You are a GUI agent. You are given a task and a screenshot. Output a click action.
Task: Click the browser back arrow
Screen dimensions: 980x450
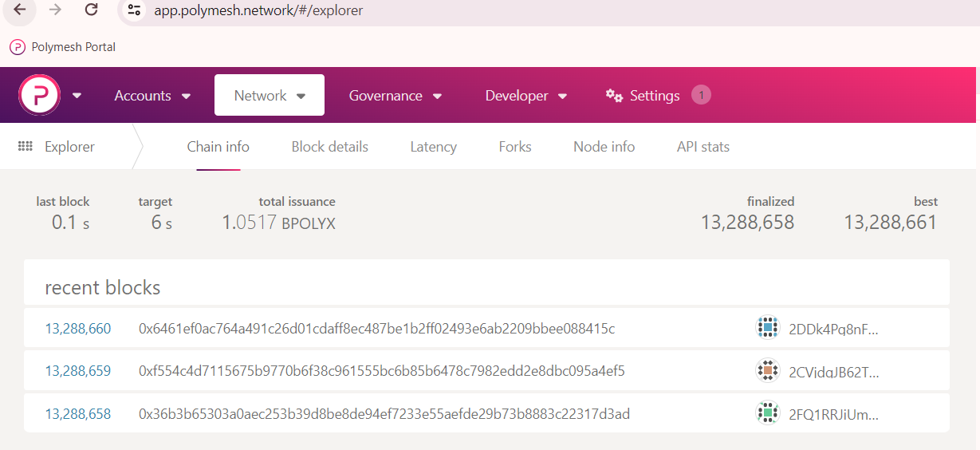pyautogui.click(x=20, y=10)
